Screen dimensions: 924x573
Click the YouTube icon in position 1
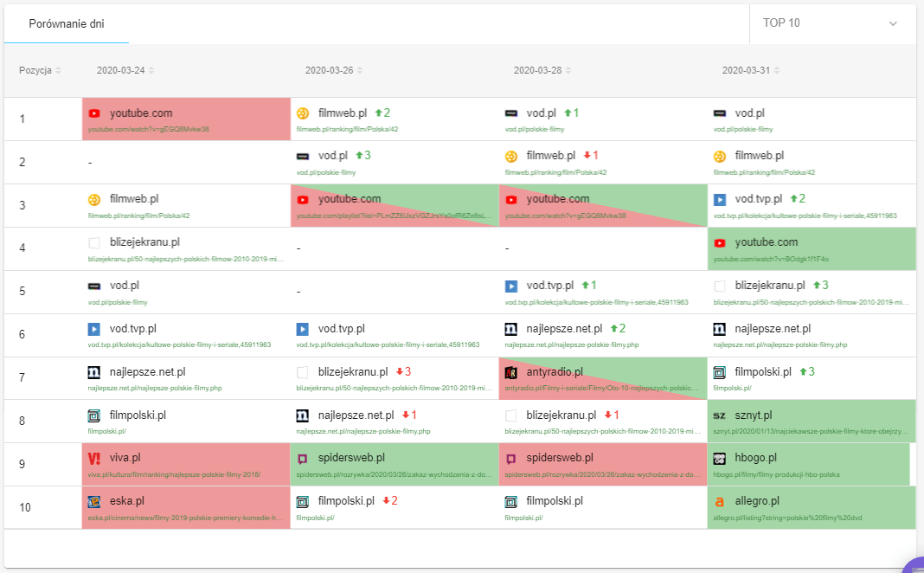[x=94, y=113]
